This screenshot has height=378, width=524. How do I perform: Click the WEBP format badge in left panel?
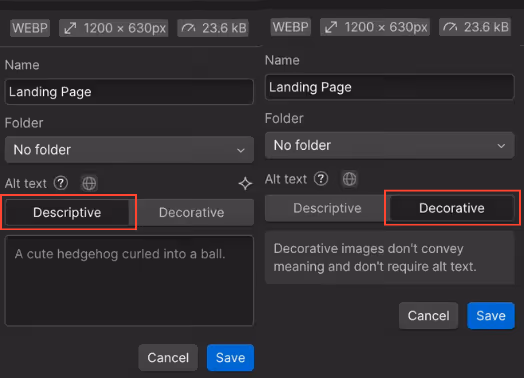[x=30, y=28]
